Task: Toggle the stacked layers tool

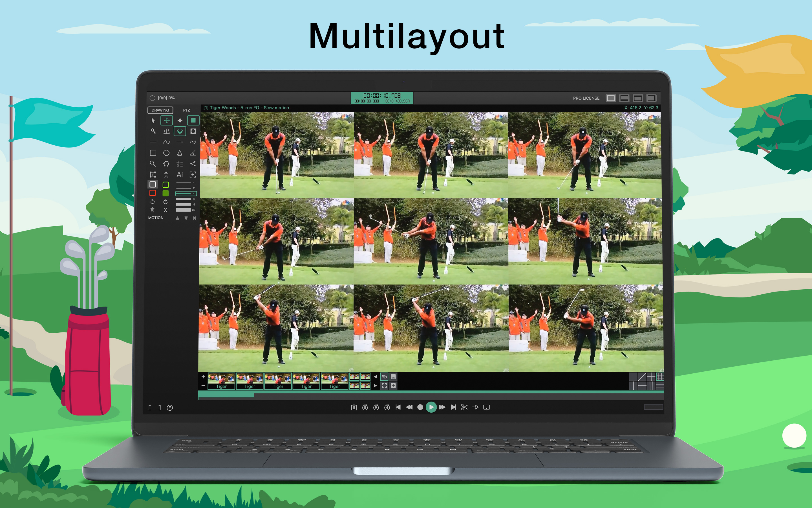Action: pyautogui.click(x=180, y=131)
